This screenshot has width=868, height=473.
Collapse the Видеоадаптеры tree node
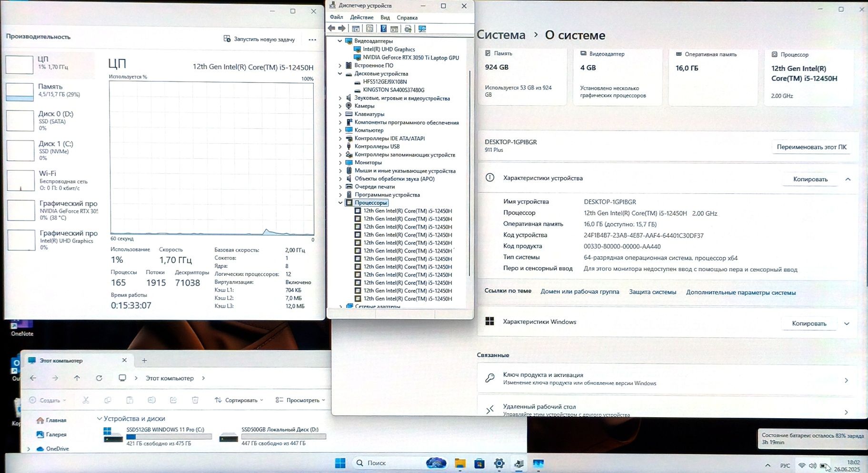click(x=340, y=41)
